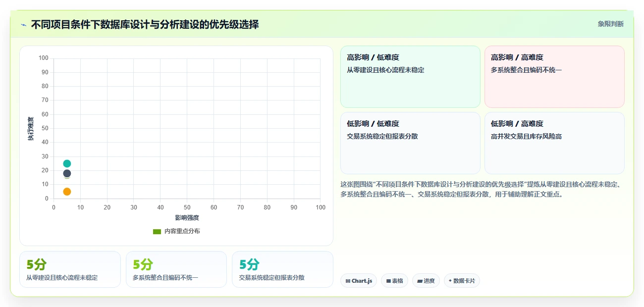Click the orange data point on chart

click(67, 192)
